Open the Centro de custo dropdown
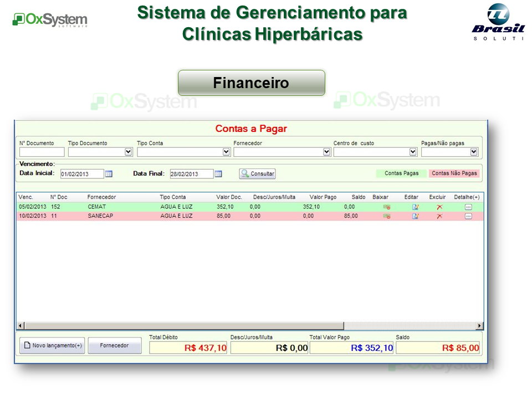This screenshot has width=532, height=399. point(413,152)
